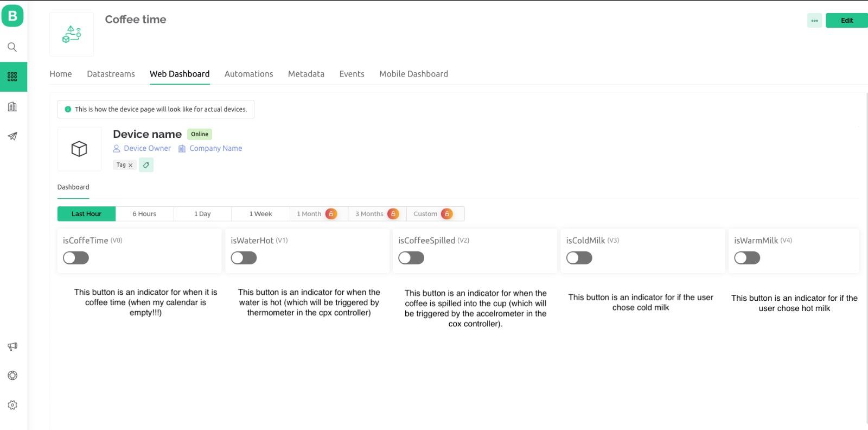
Task: Switch to the Datastreams tab
Action: point(111,74)
